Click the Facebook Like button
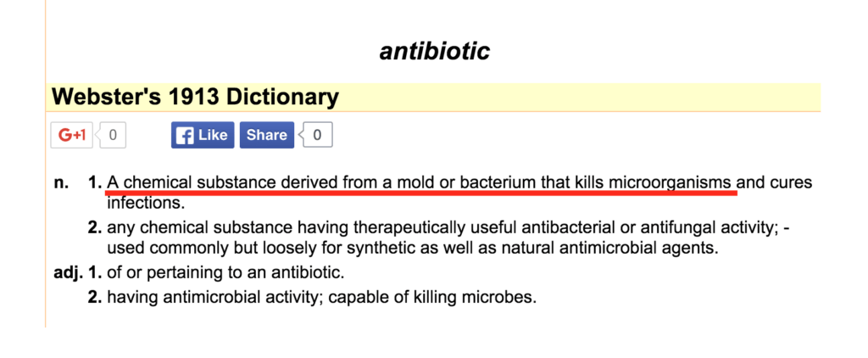Image resolution: width=868 pixels, height=358 pixels. (x=203, y=135)
